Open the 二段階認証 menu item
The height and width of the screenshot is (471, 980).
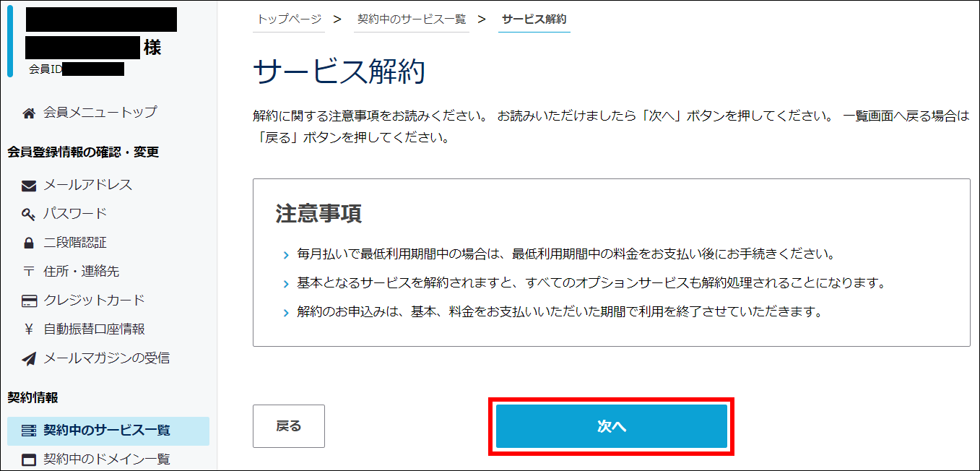[x=75, y=243]
